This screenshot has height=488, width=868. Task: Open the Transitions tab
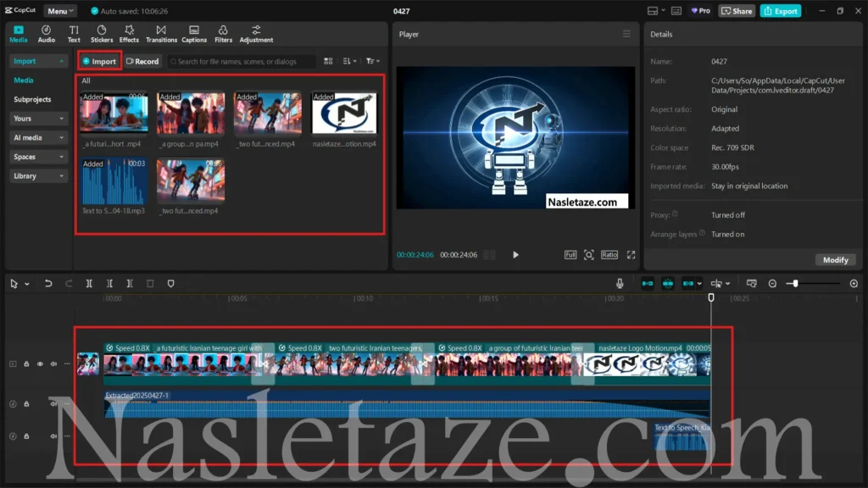click(161, 34)
